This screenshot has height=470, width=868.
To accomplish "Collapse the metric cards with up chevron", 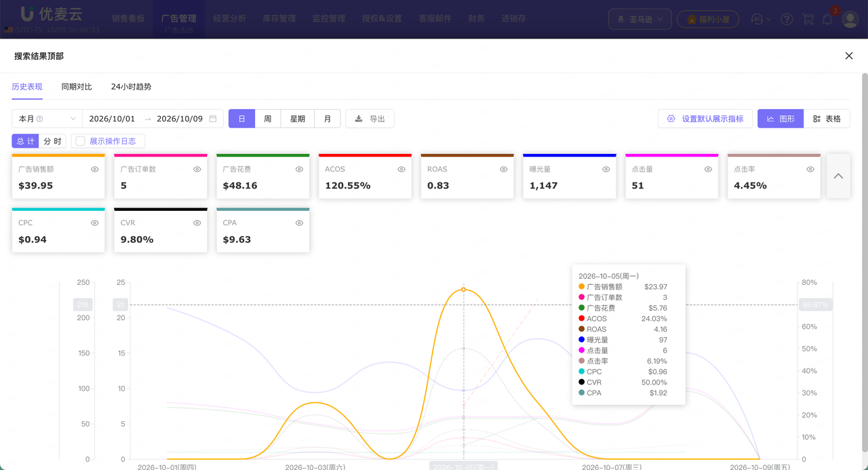I will pyautogui.click(x=839, y=176).
